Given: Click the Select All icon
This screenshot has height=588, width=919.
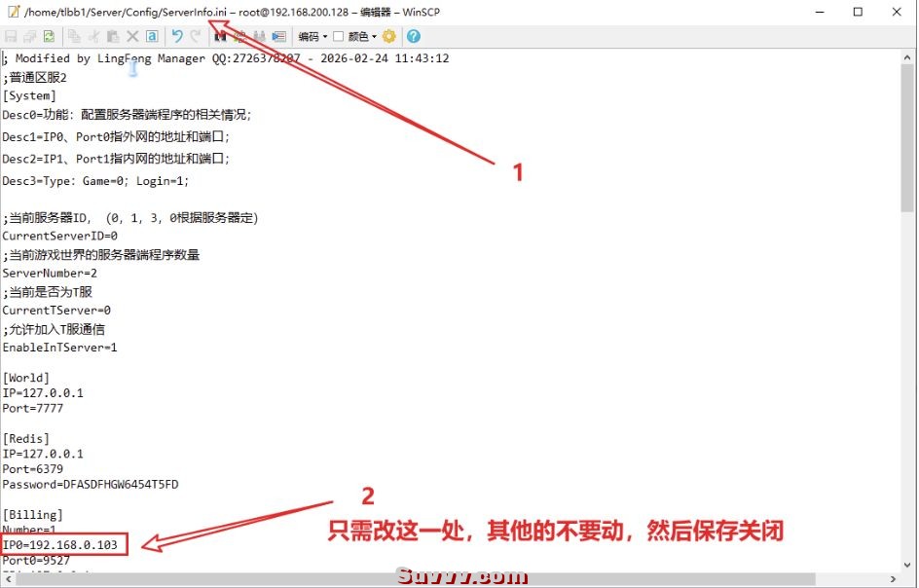Looking at the screenshot, I should coord(152,36).
